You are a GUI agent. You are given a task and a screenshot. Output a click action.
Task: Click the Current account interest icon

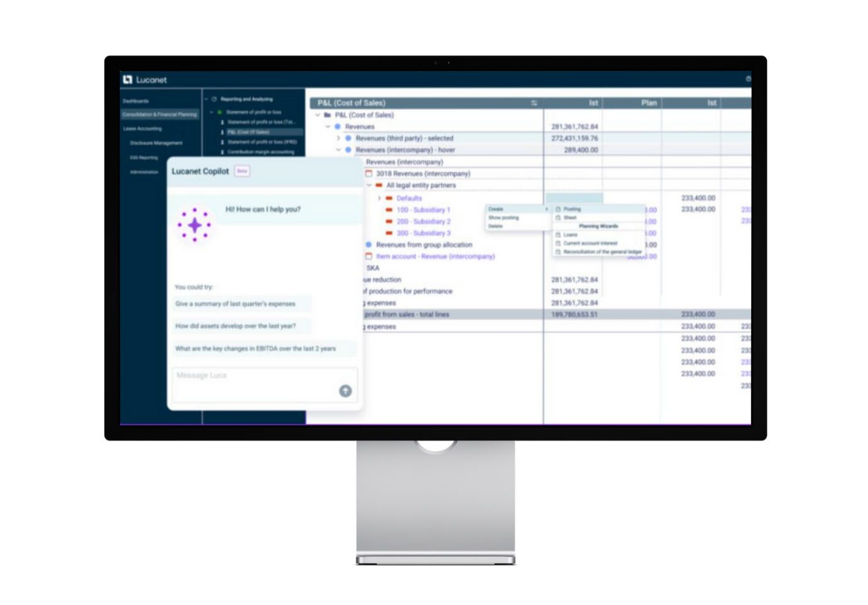pos(558,243)
